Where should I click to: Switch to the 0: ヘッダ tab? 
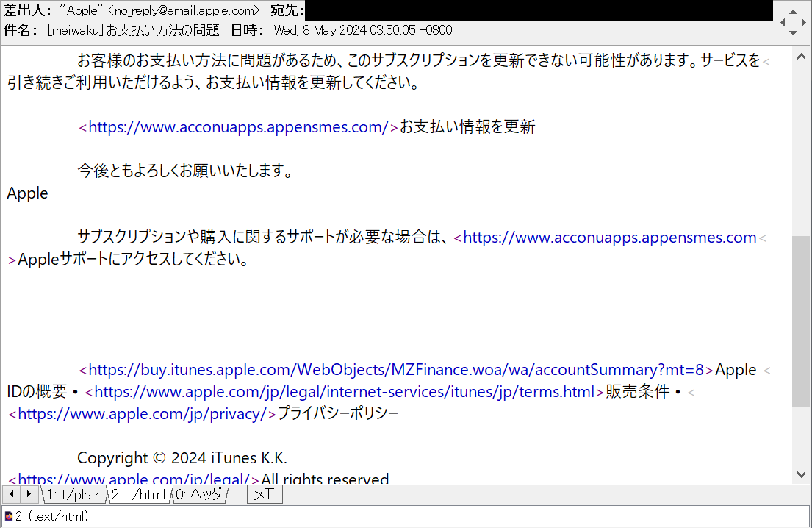[198, 494]
